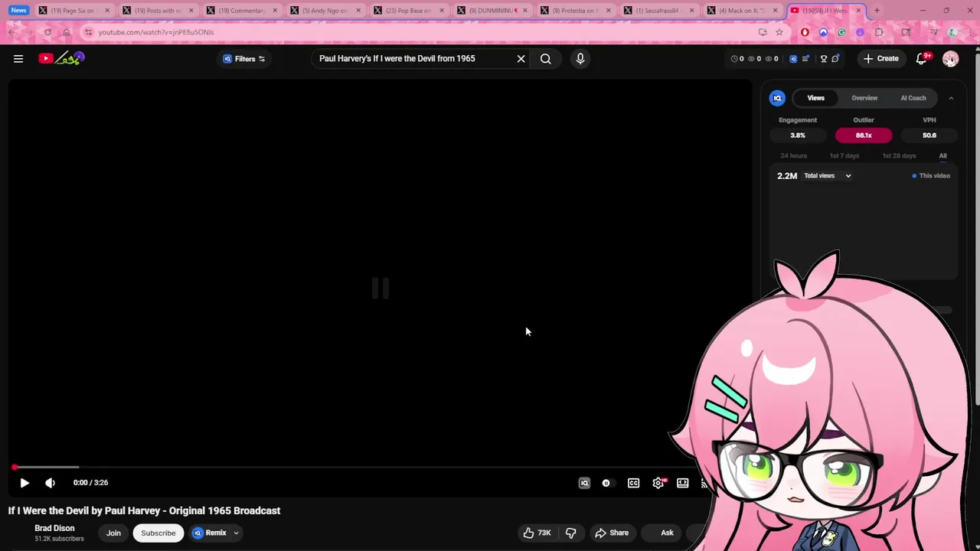Play the video with the play button

click(24, 483)
